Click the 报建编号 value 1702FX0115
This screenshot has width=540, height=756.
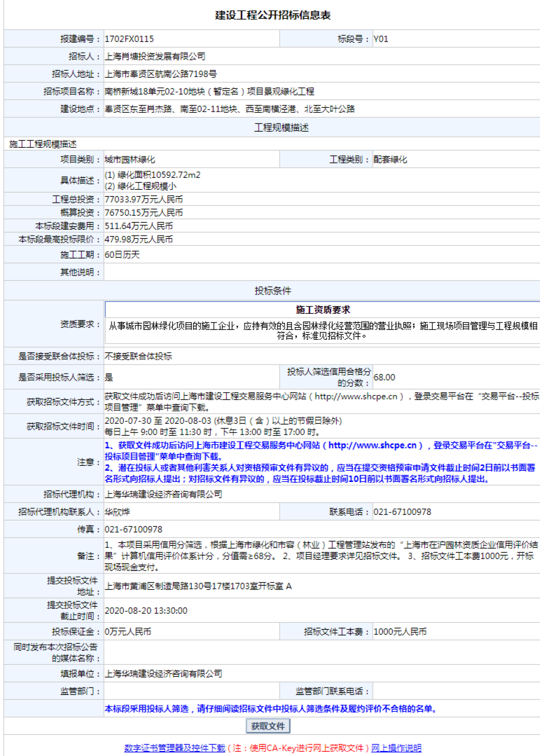(x=129, y=39)
